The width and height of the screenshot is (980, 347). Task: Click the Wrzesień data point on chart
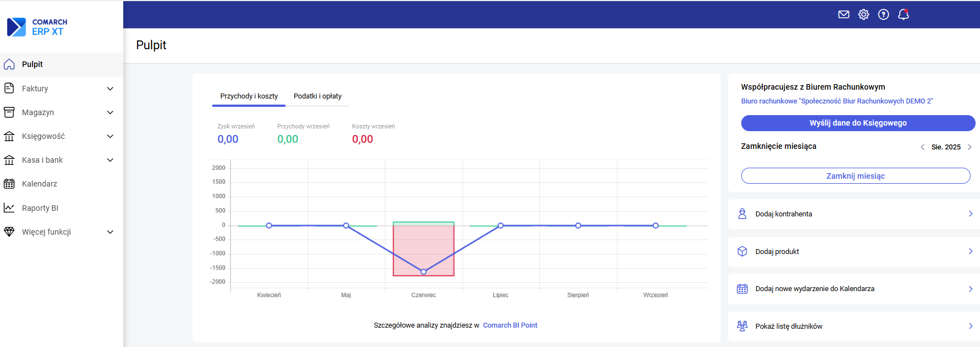656,226
